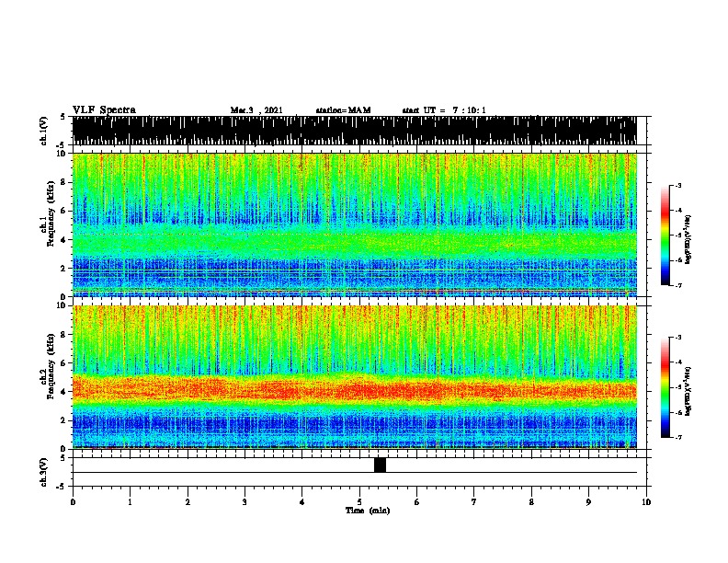Image resolution: width=728 pixels, height=563 pixels.
Task: Click ch.2 frequency axis tick label "6"
Action: tap(64, 363)
